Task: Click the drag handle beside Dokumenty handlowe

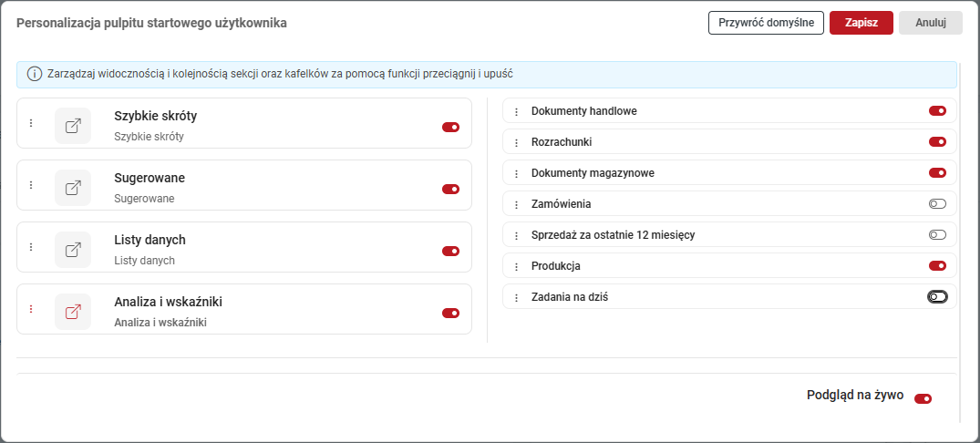Action: click(x=516, y=112)
